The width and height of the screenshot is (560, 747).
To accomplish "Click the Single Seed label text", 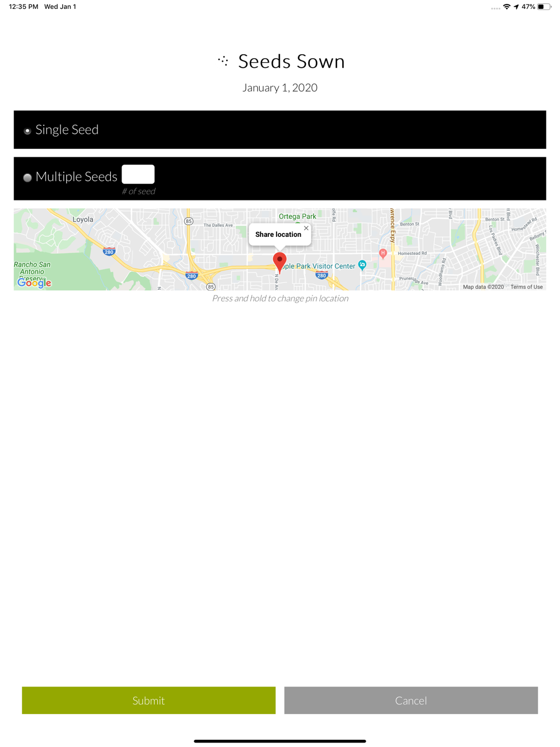I will (x=67, y=130).
